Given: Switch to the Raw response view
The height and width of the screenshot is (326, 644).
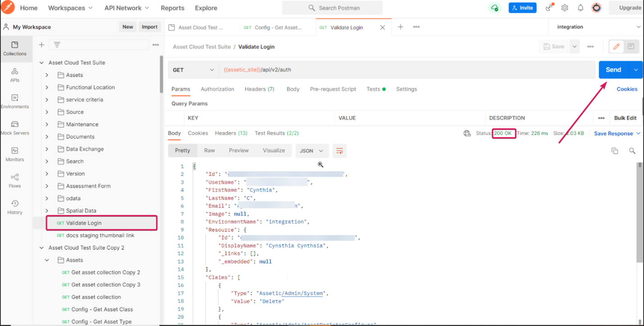Looking at the screenshot, I should (209, 150).
